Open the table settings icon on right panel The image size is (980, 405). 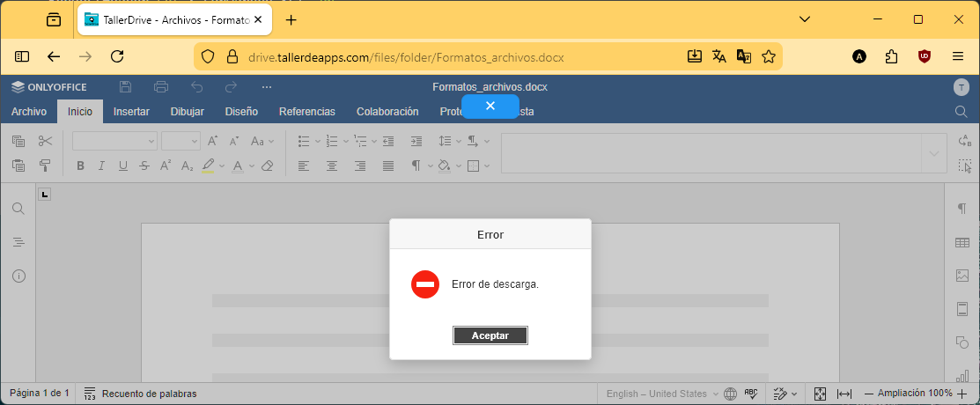point(962,242)
